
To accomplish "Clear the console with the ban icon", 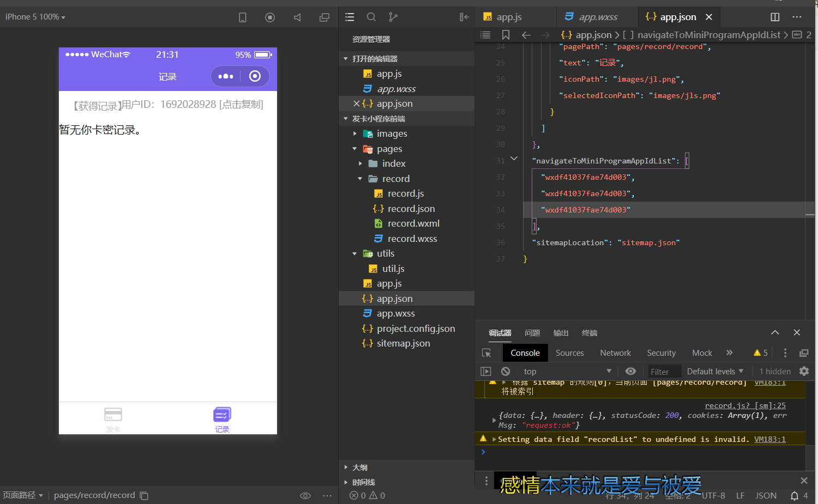I will [x=506, y=371].
